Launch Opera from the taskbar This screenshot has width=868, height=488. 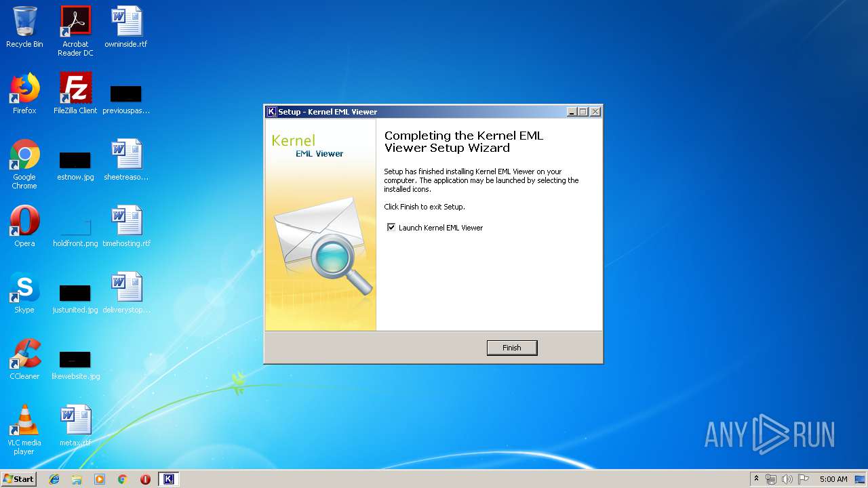[x=145, y=479]
